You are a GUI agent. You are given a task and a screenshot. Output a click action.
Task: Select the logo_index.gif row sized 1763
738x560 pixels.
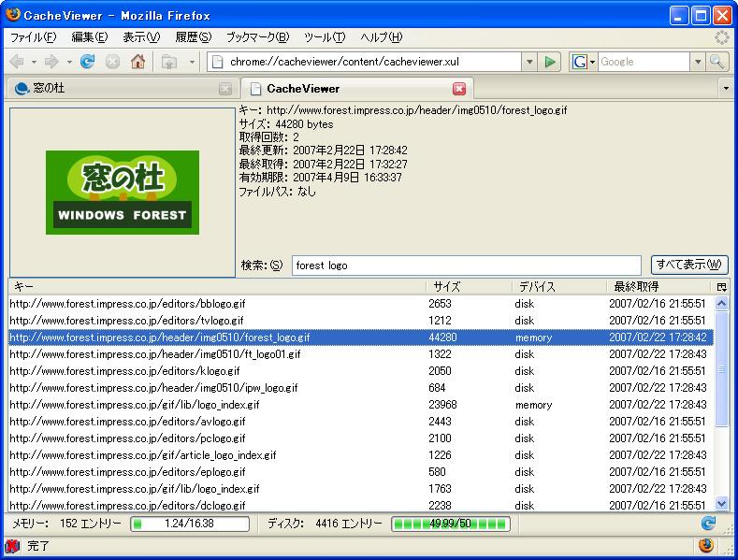[361, 488]
